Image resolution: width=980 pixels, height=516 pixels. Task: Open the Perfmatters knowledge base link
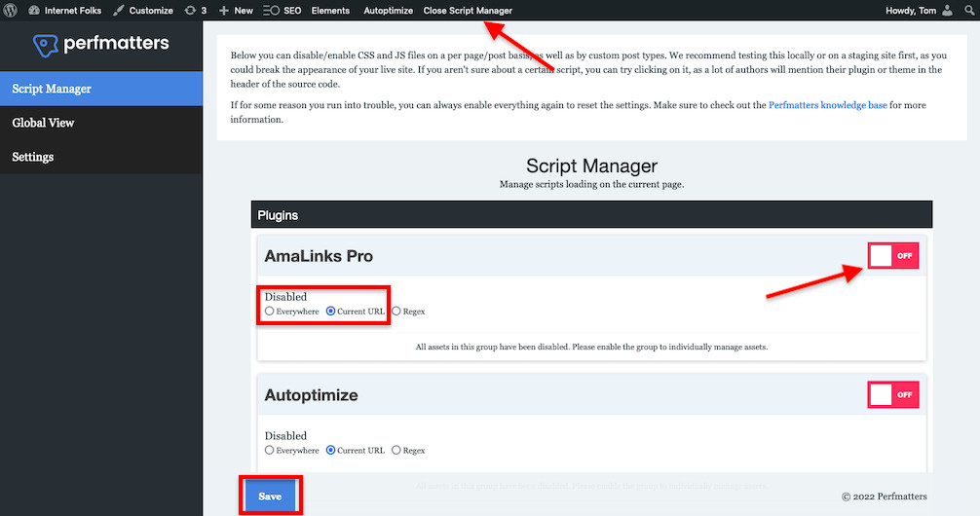827,104
